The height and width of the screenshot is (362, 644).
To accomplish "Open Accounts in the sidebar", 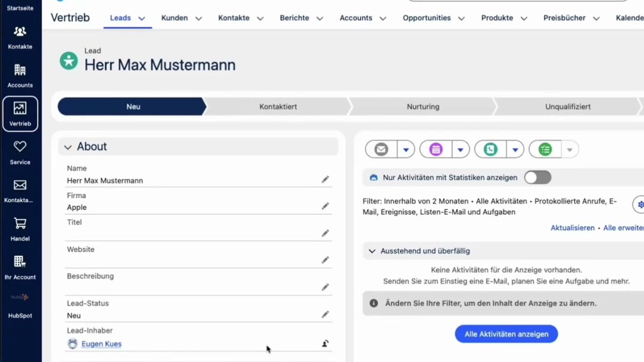I will point(20,75).
